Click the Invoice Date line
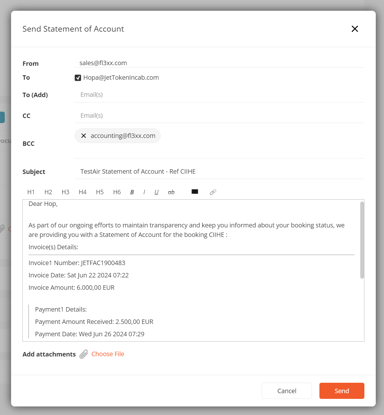Image resolution: width=384 pixels, height=415 pixels. [x=78, y=275]
